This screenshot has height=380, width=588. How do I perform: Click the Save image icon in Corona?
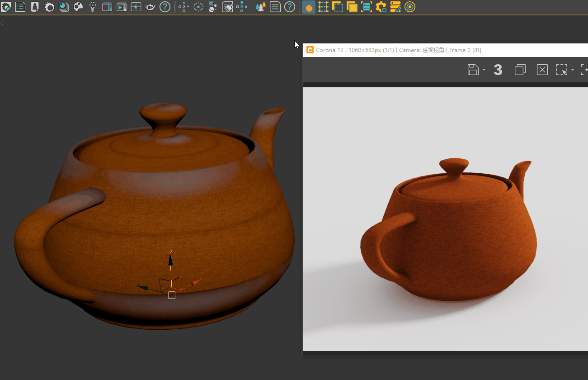click(x=473, y=70)
